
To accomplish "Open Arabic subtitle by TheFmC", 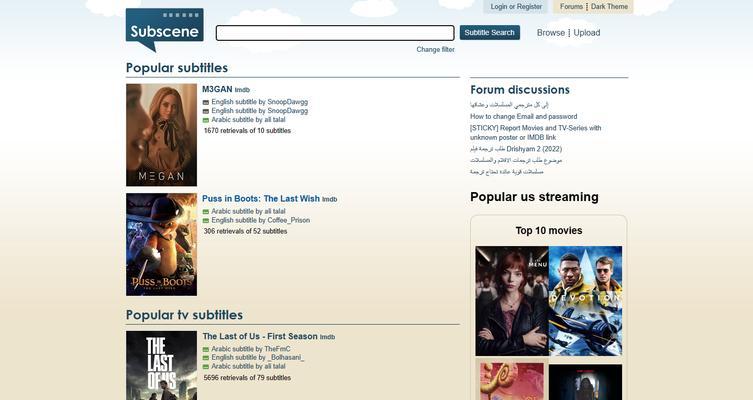I will (251, 349).
